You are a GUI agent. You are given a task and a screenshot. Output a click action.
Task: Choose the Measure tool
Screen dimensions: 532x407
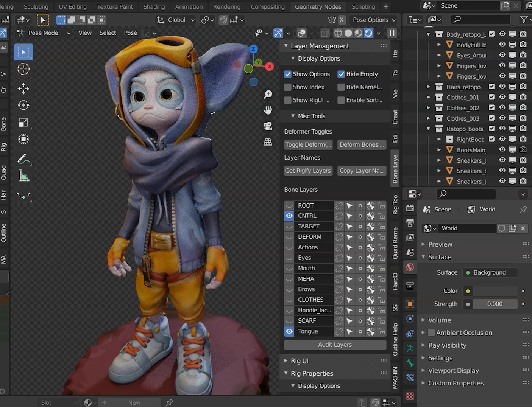click(x=23, y=176)
